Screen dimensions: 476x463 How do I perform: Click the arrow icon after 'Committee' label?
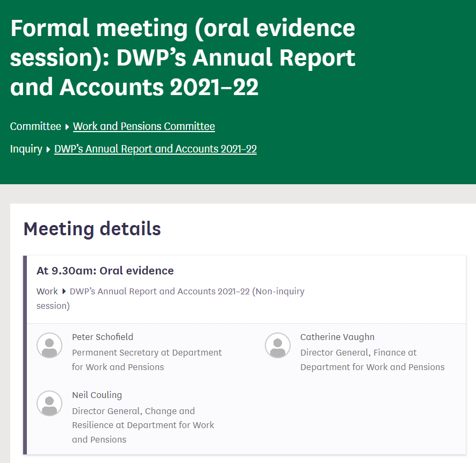[x=67, y=127]
